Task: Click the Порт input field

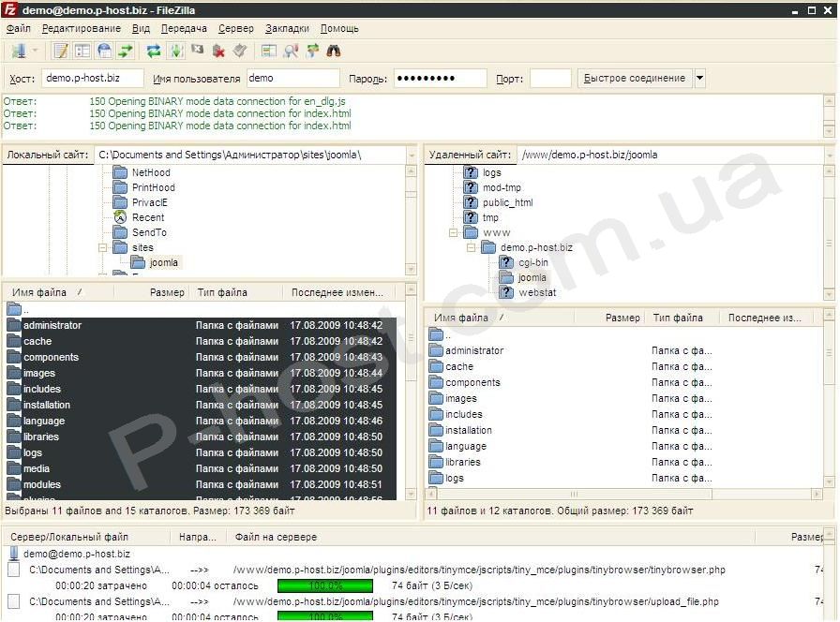Action: 550,78
